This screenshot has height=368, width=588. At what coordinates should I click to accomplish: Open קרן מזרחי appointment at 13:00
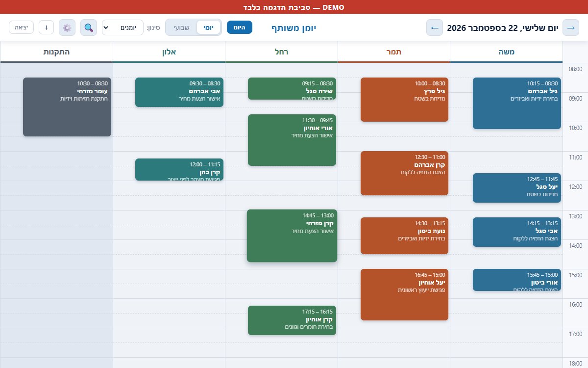[292, 236]
